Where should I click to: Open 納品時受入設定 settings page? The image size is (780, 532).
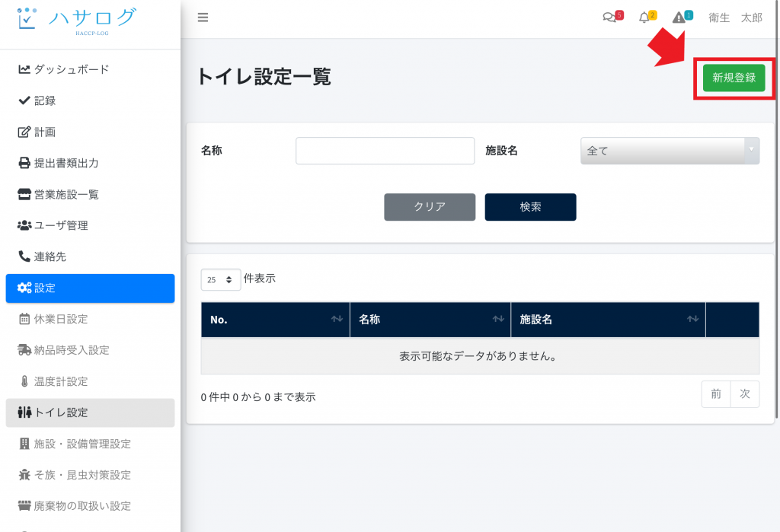click(90, 350)
